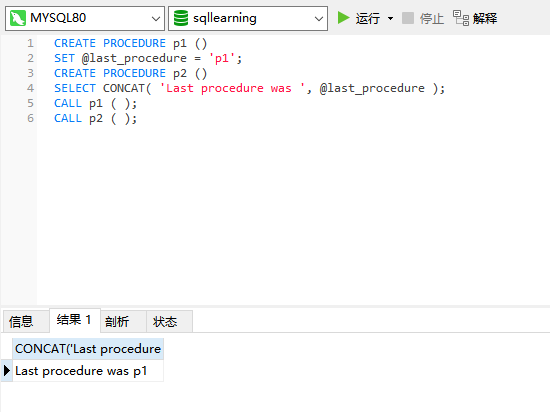The height and width of the screenshot is (412, 550).
Task: Click the green sqllearning database icon
Action: tap(181, 18)
